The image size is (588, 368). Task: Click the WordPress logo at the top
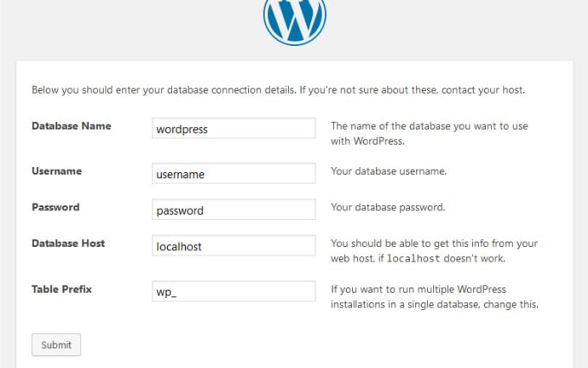pyautogui.click(x=295, y=19)
